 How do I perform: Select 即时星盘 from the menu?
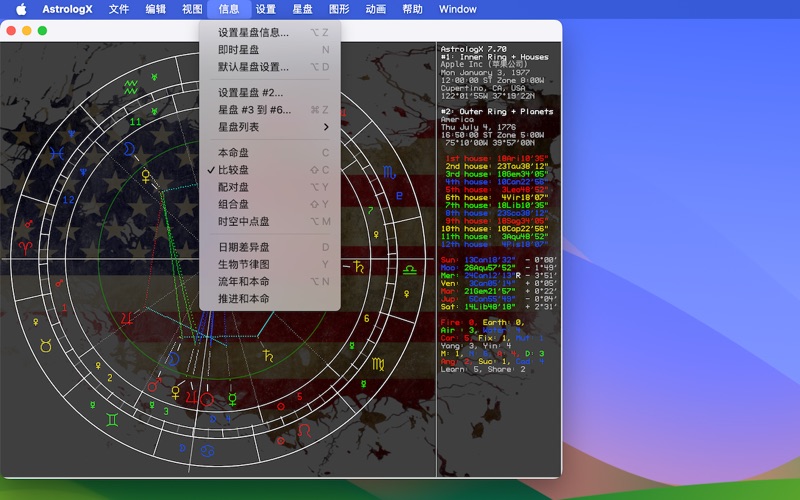tap(270, 50)
